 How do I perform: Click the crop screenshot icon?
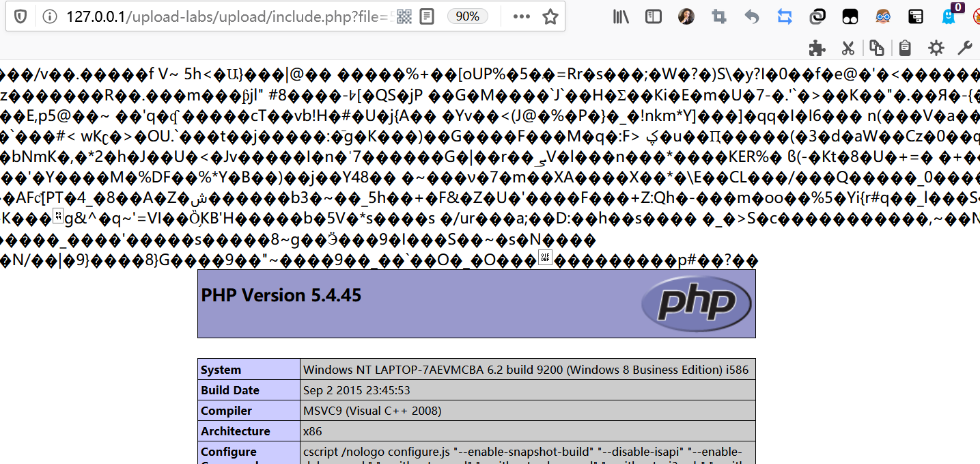(719, 16)
